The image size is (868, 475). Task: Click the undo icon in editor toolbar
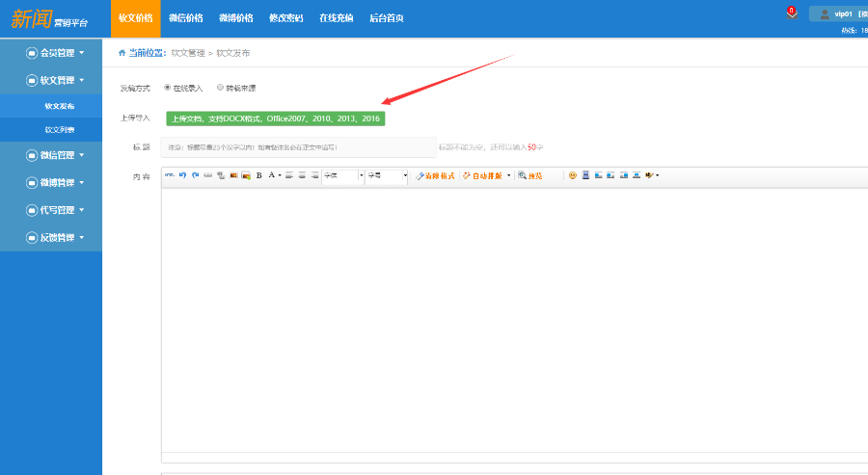point(181,176)
